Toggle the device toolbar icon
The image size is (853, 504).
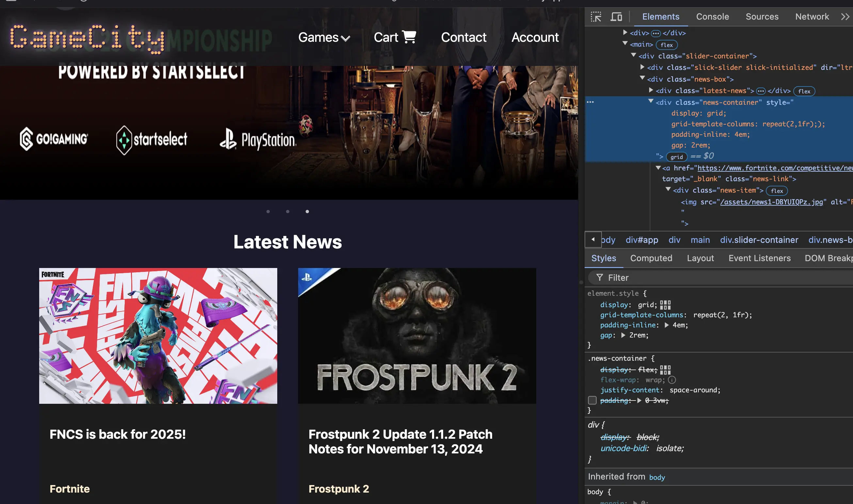(616, 17)
